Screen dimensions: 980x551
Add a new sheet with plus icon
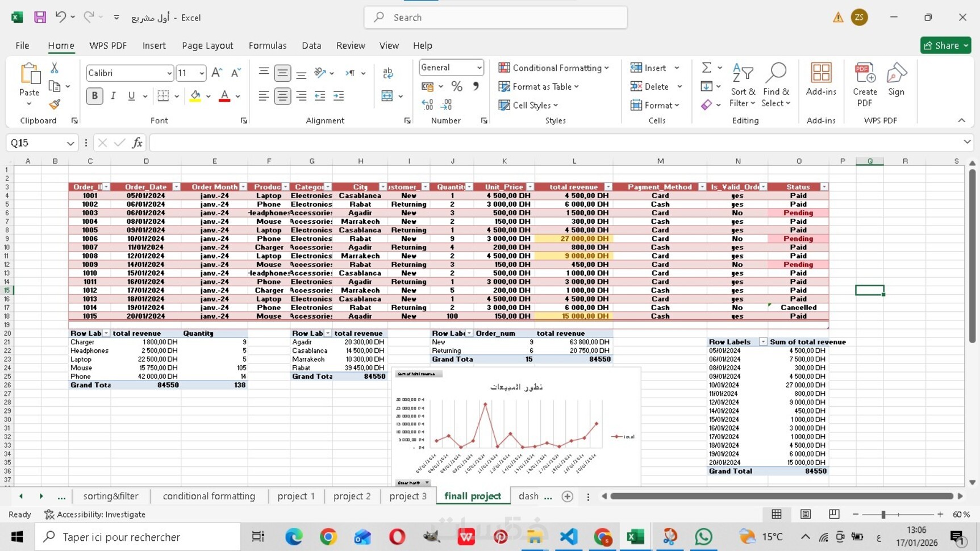pyautogui.click(x=567, y=496)
